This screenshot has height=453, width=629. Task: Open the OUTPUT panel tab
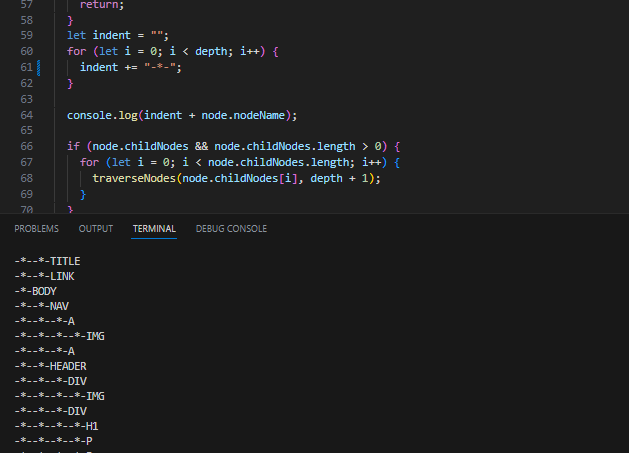coord(96,229)
